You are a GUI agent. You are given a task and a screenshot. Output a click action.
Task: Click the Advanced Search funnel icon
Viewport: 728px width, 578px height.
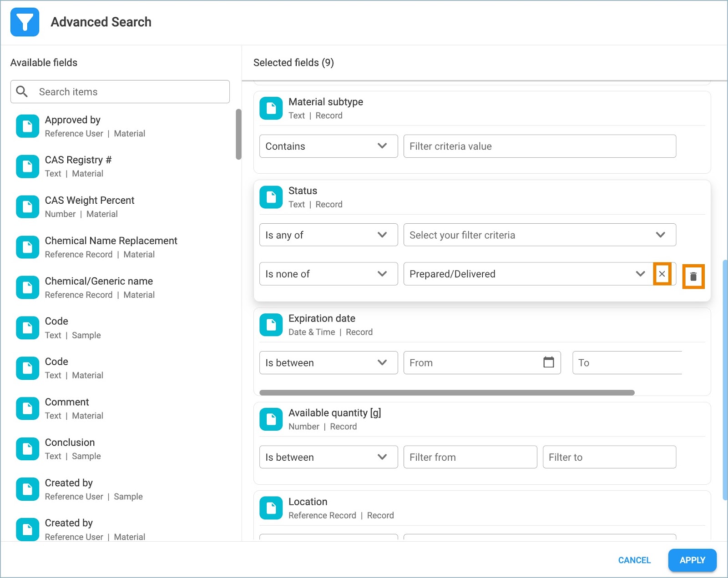(x=25, y=22)
